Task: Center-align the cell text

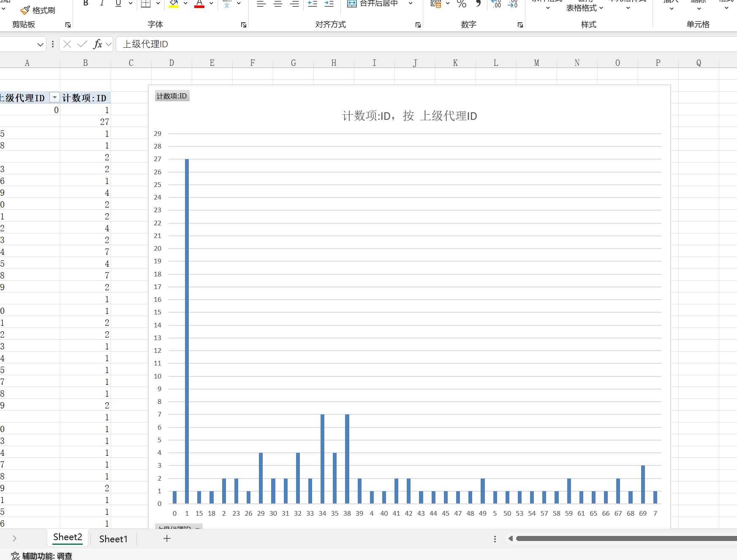Action: (x=278, y=4)
